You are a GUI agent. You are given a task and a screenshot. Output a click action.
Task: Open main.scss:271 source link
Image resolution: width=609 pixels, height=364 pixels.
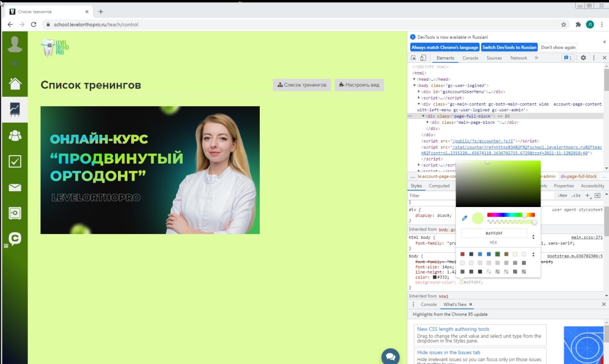pos(587,237)
